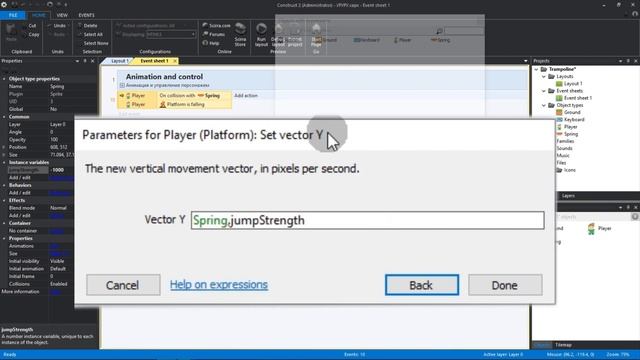Viewport: 640px width, 360px height.
Task: Open Forums from the Online group
Action: 214,35
